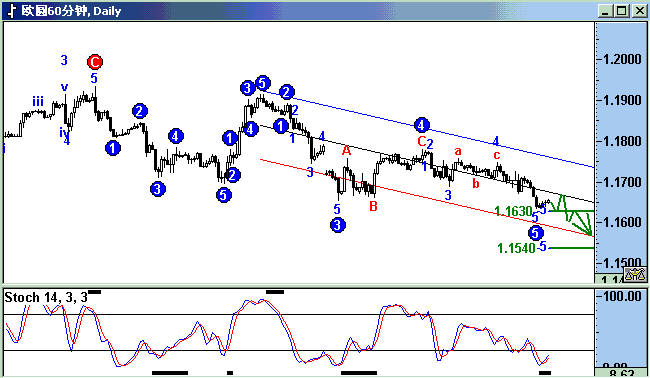Screen dimensions: 650x378
Task: Click the red lowercase wave label a
Action: point(458,151)
